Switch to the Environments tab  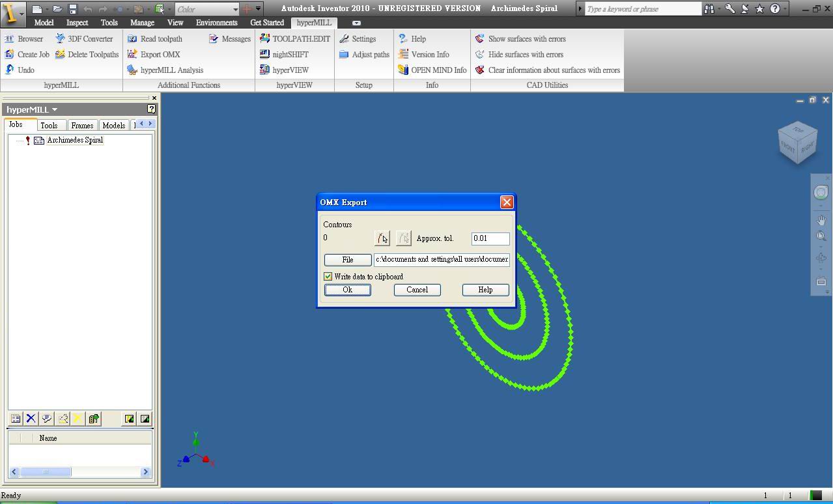(x=217, y=23)
